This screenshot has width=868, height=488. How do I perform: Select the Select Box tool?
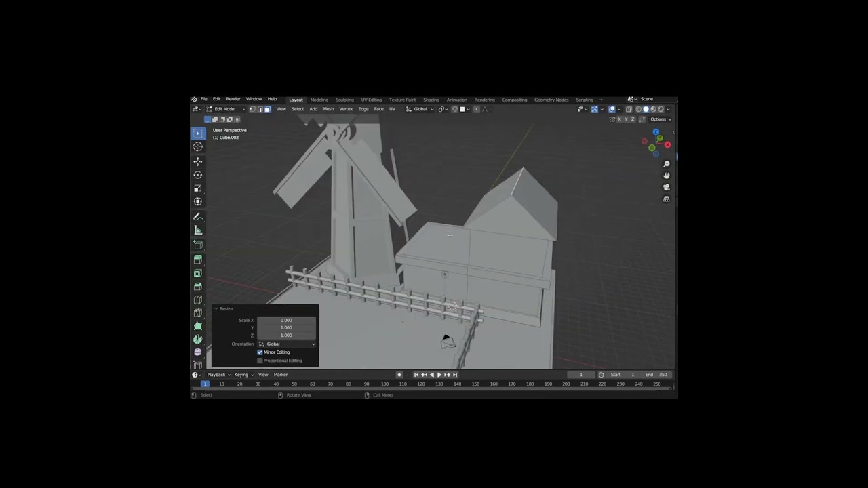pyautogui.click(x=198, y=134)
